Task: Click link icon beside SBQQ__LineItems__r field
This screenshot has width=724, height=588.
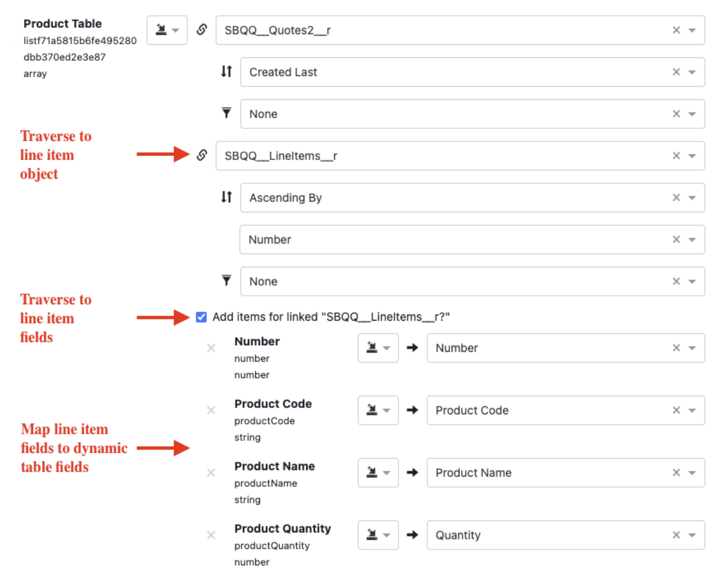Action: pos(201,155)
